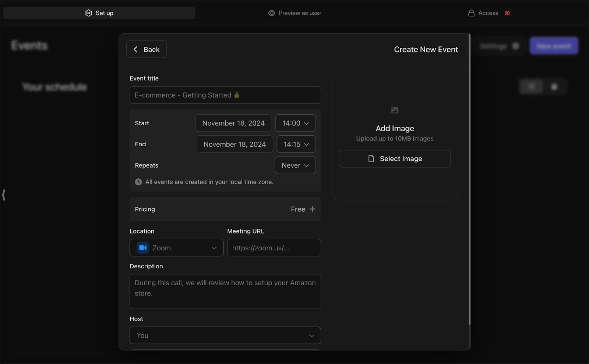The width and height of the screenshot is (589, 364).
Task: Open the End time 14:15 dropdown
Action: point(296,144)
